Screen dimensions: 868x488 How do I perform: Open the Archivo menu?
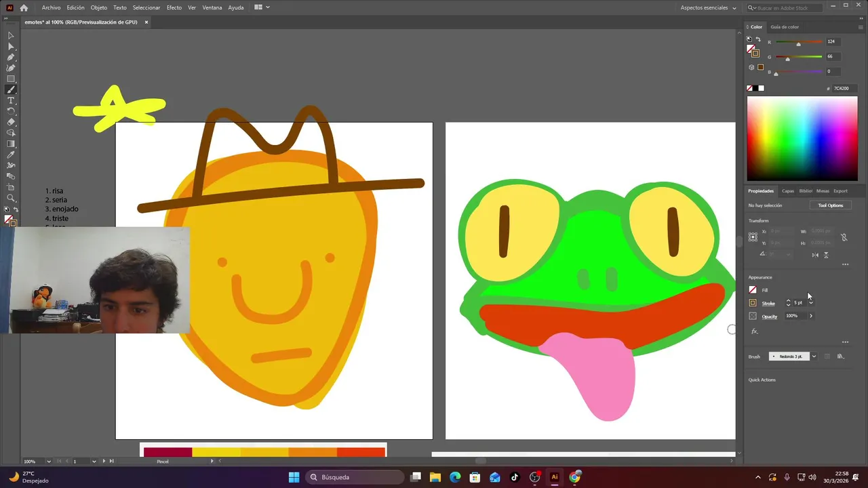[51, 7]
